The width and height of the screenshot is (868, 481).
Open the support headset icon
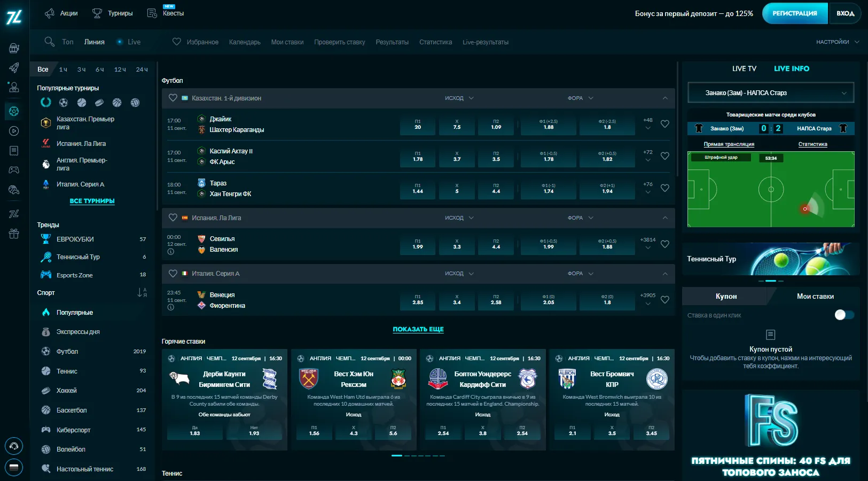(x=14, y=446)
